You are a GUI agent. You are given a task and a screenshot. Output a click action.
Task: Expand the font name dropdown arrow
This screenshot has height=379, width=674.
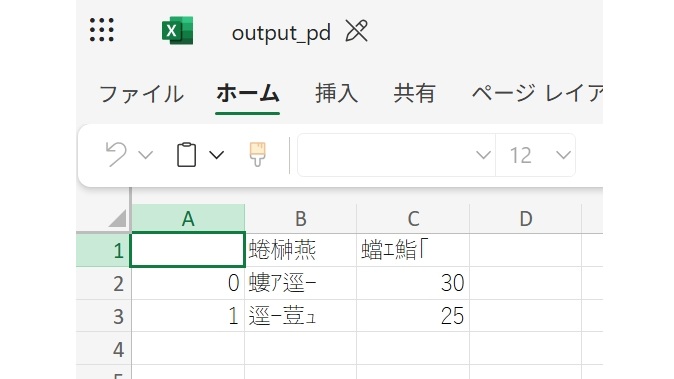(x=483, y=155)
